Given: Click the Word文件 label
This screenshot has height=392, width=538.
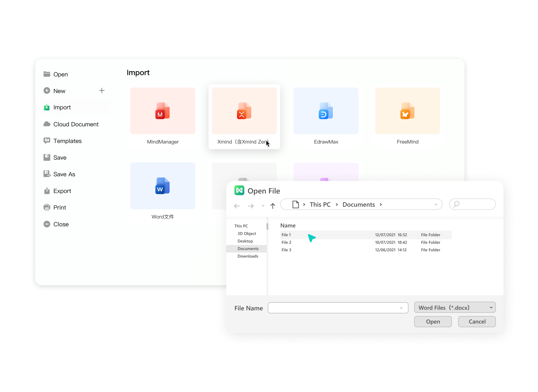Looking at the screenshot, I should [x=163, y=217].
